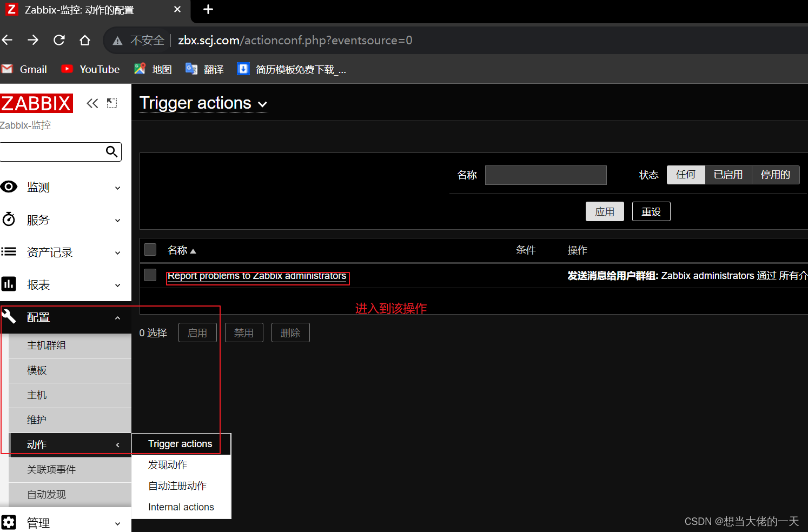Open 模板 in configuration menu

[70, 370]
